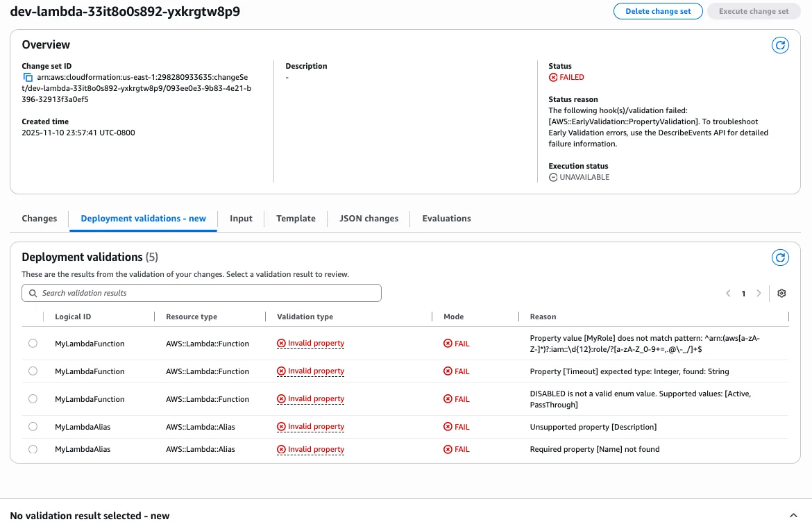812x531 pixels.
Task: Click page number 1 in pagination
Action: [743, 294]
